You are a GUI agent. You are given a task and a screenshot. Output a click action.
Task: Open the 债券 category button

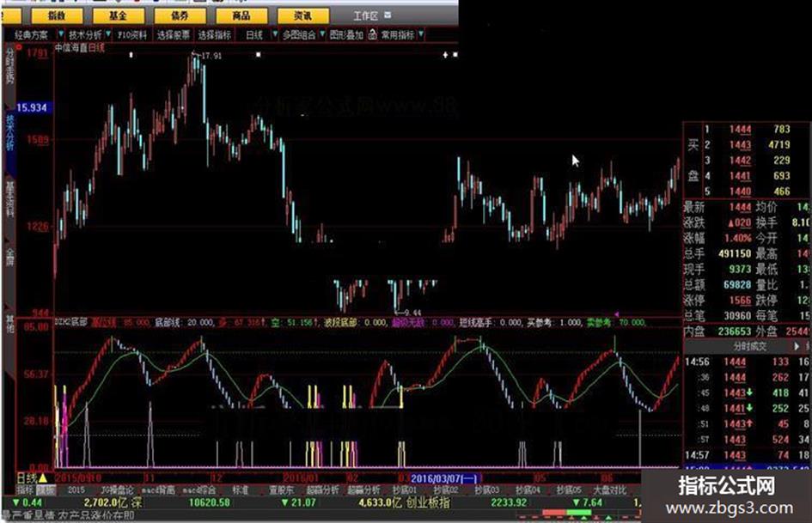click(180, 16)
